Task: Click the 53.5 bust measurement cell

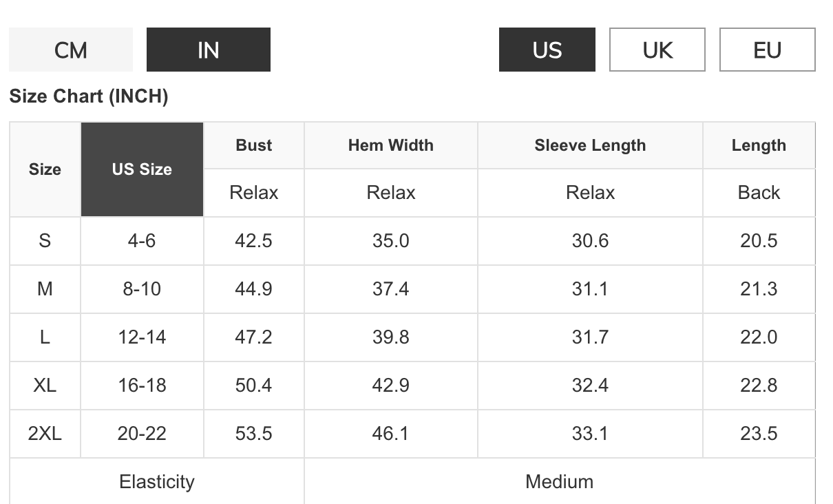Action: point(254,434)
